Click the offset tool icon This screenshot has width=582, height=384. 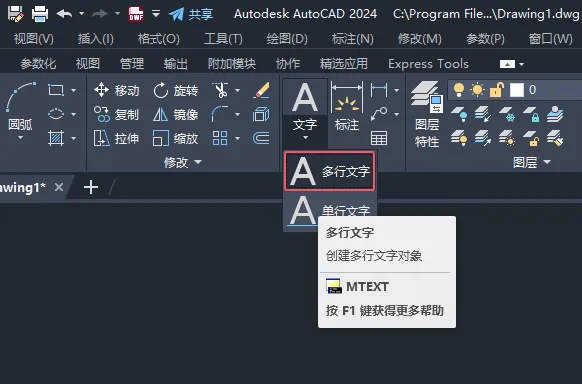tap(261, 138)
